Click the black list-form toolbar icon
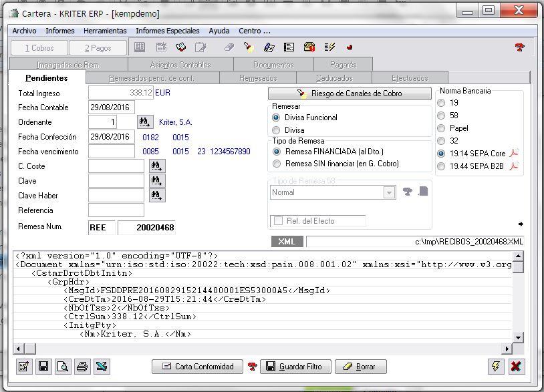The width and height of the screenshot is (544, 392). click(289, 47)
